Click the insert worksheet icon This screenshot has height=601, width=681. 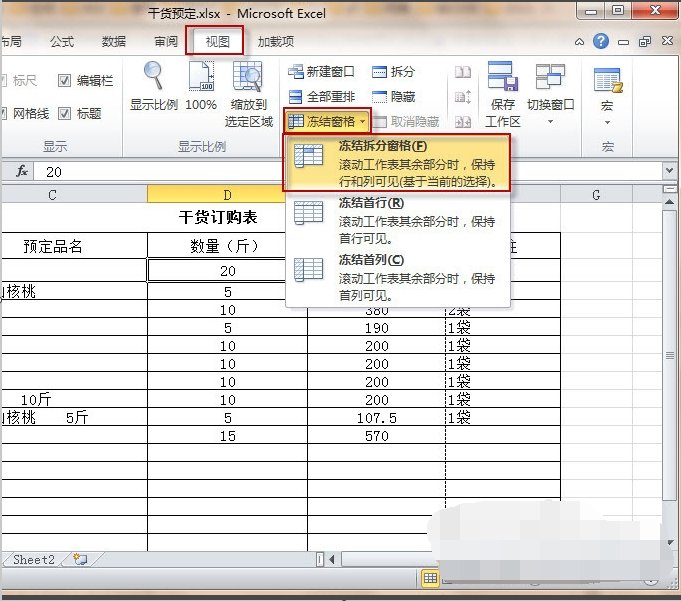point(80,559)
